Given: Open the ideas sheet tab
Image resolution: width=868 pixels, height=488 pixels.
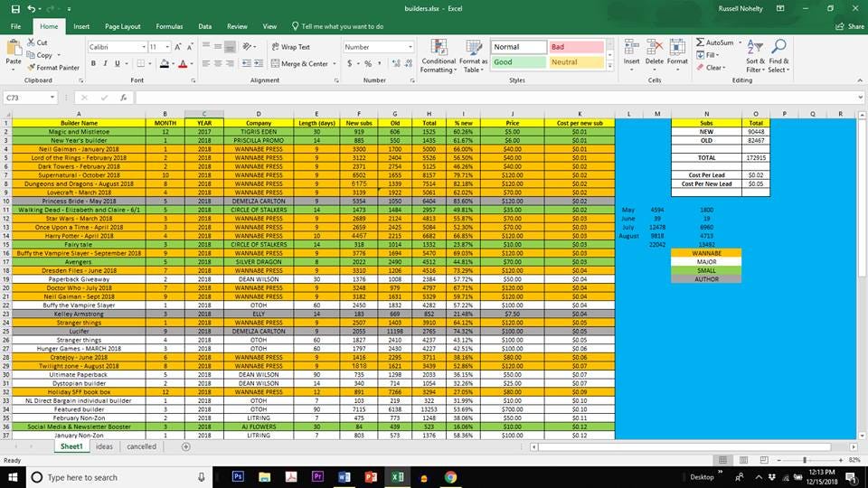Looking at the screenshot, I should tap(104, 446).
